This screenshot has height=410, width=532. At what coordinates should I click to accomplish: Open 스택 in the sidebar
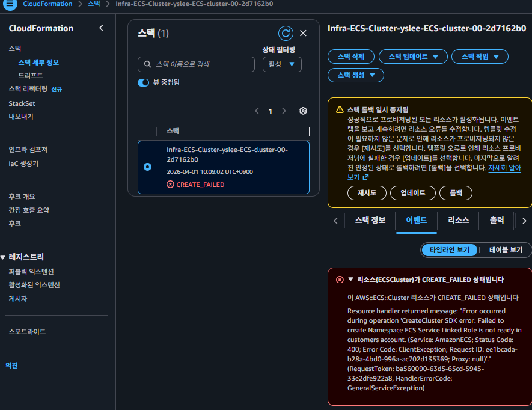point(15,49)
